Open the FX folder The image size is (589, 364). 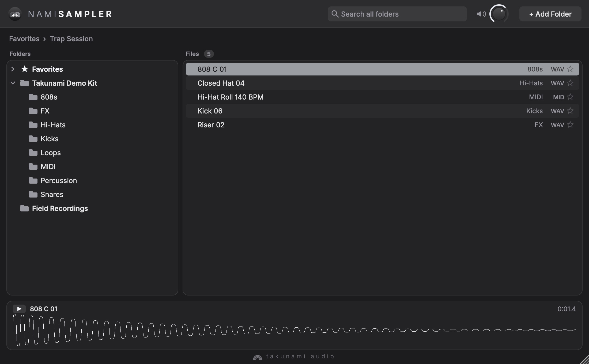point(92,111)
